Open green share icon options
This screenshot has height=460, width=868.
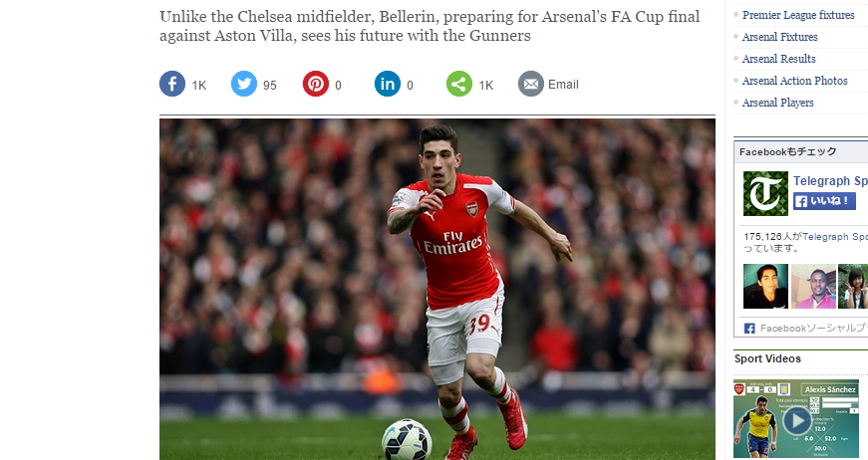tap(459, 84)
